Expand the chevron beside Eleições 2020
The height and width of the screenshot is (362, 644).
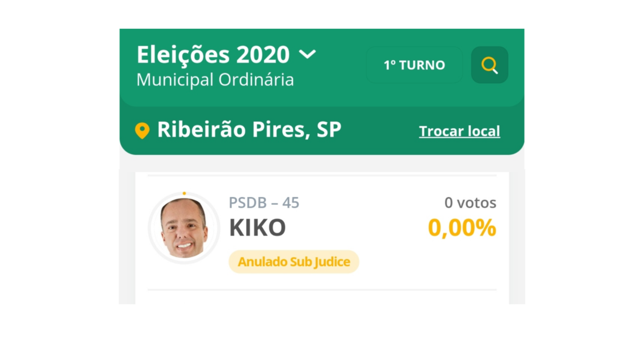click(308, 54)
